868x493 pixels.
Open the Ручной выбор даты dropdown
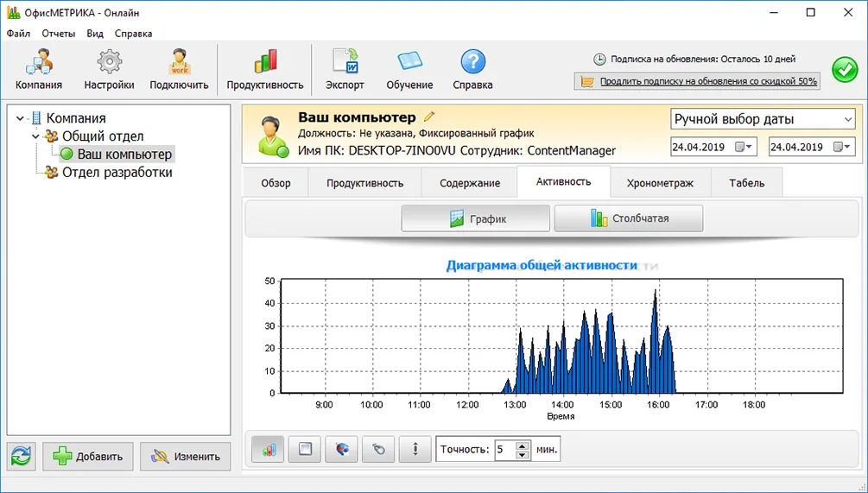click(x=762, y=119)
